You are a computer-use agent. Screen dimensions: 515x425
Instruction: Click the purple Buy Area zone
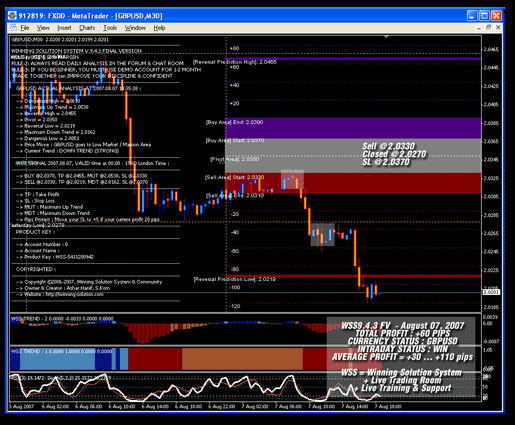pos(353,128)
